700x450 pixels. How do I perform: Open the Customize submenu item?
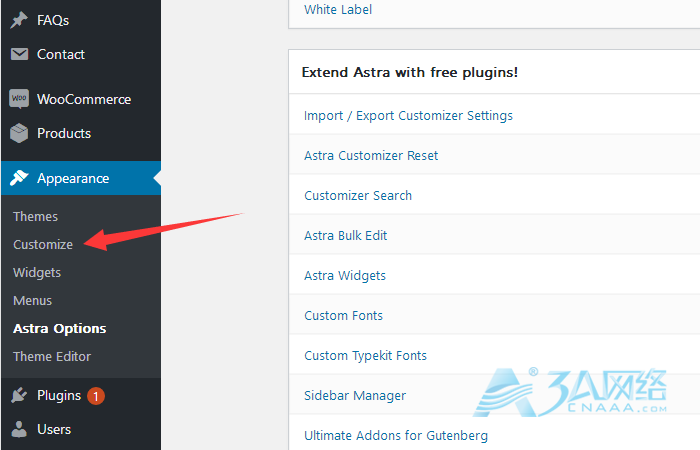coord(43,244)
